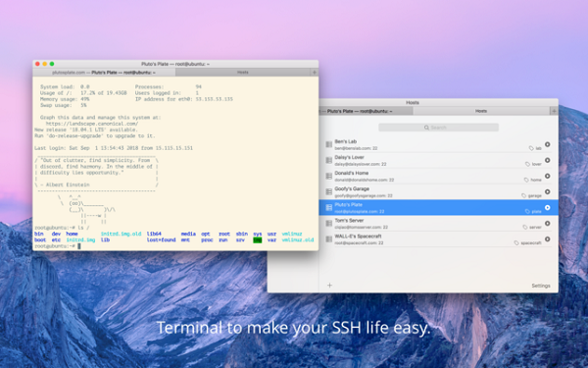588x368 pixels.
Task: Switch to Hosts tab in terminal window
Action: (x=243, y=72)
